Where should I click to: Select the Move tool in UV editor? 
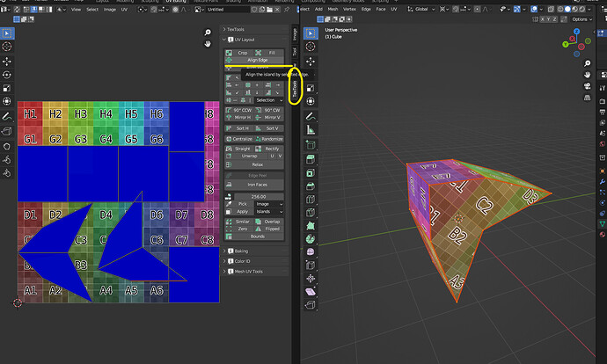(x=7, y=62)
